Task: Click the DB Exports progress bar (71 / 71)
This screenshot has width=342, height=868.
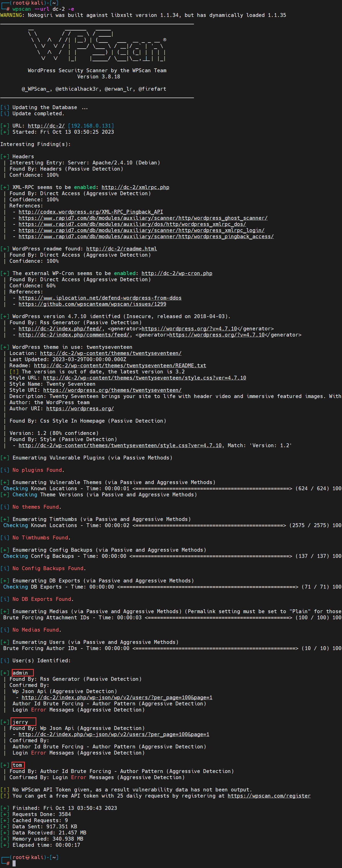Action: click(208, 587)
